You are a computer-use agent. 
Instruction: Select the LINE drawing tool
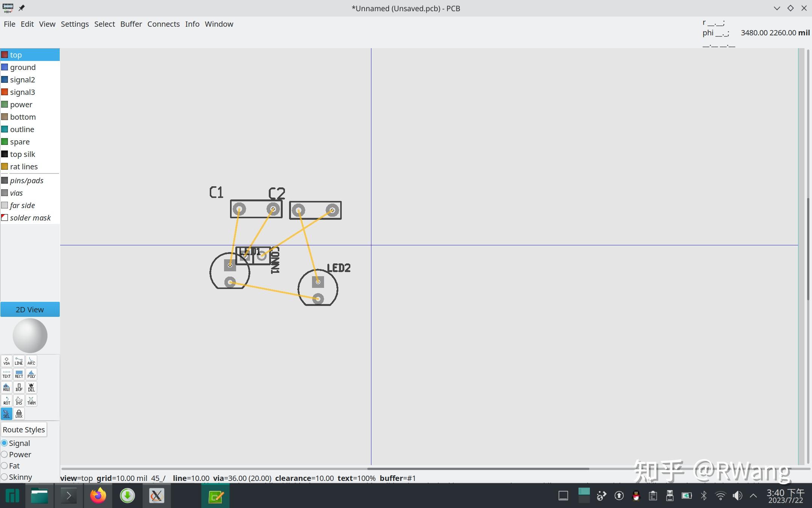pyautogui.click(x=19, y=361)
